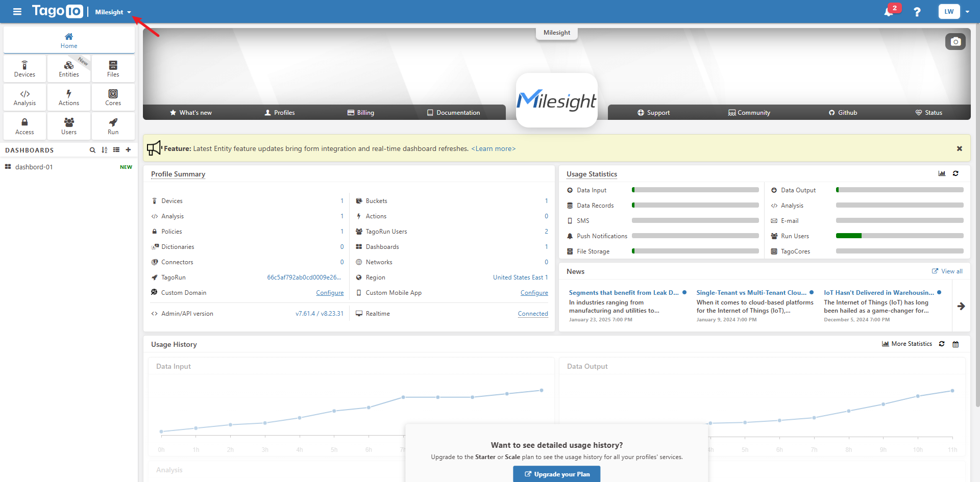The height and width of the screenshot is (482, 980).
Task: View all news
Action: (x=947, y=271)
